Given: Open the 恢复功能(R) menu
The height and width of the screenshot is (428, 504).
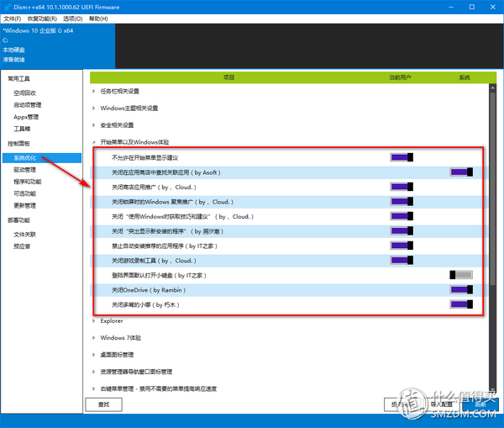Looking at the screenshot, I should pos(42,18).
